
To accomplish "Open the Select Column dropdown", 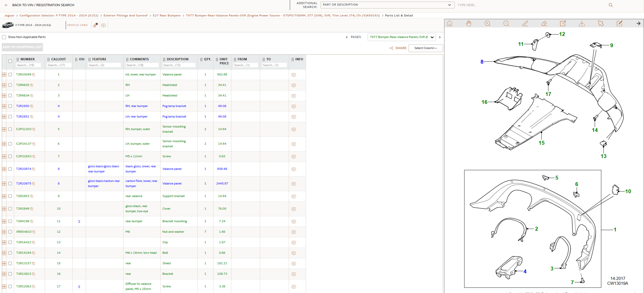I will 425,48.
